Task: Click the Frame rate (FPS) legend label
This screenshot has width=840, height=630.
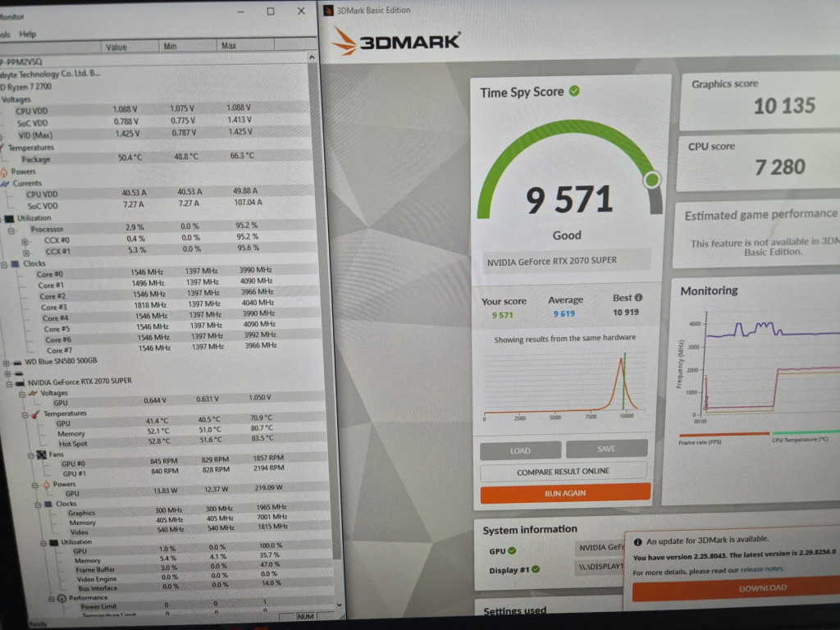Action: point(700,442)
